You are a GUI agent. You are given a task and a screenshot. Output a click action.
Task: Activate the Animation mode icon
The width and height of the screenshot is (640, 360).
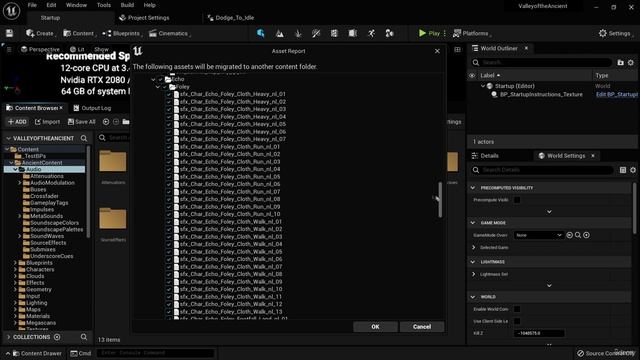pyautogui.click(x=371, y=33)
